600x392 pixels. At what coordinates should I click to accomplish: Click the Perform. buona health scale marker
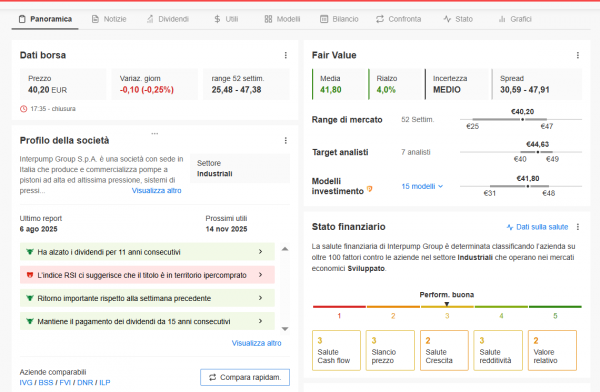pyautogui.click(x=447, y=304)
